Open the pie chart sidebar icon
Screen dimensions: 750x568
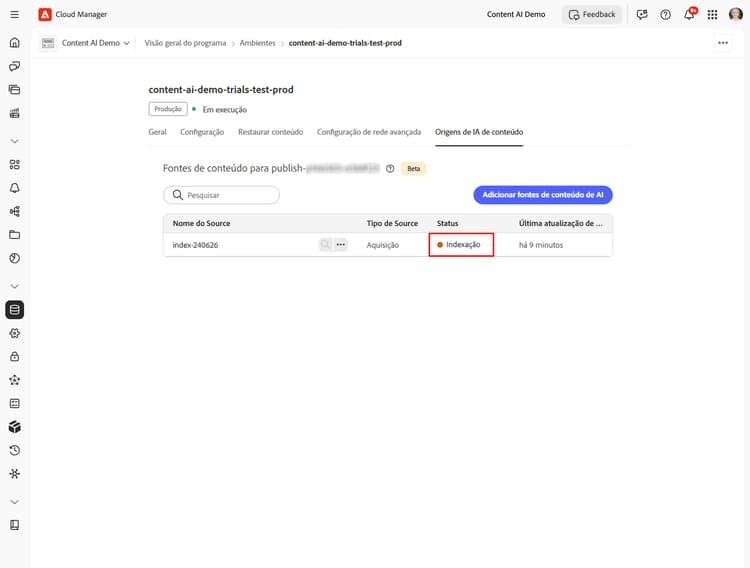[x=15, y=258]
